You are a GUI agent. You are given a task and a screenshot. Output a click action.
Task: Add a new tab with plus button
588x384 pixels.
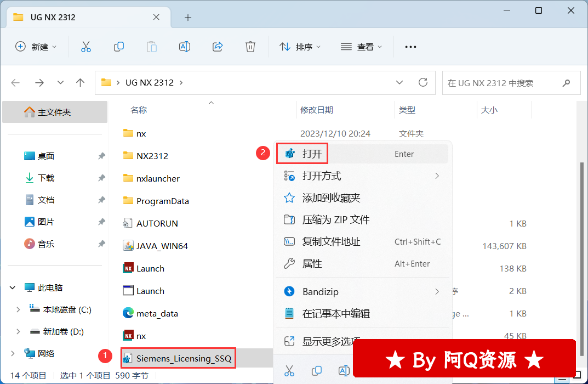(188, 18)
